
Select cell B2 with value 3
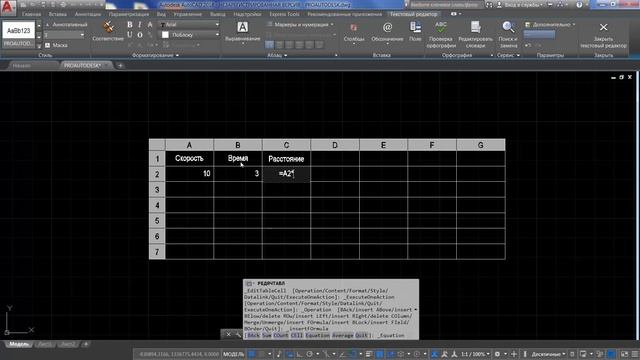[238, 174]
